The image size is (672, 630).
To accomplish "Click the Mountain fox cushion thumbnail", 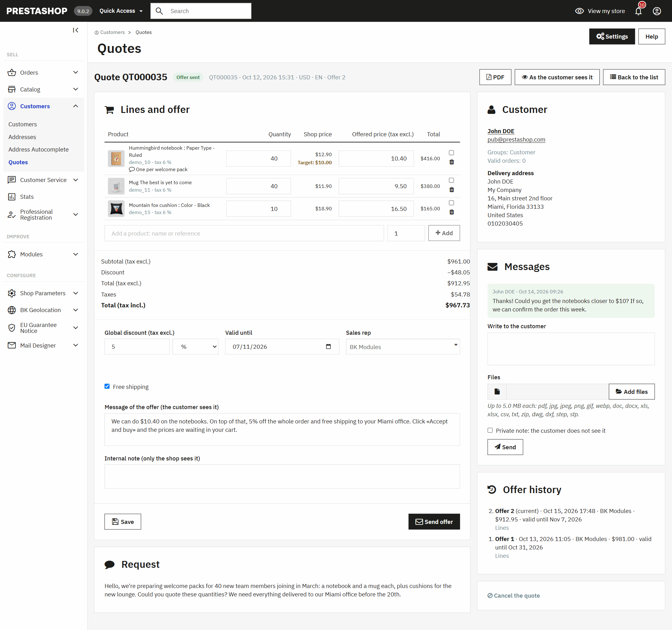I will coord(116,208).
